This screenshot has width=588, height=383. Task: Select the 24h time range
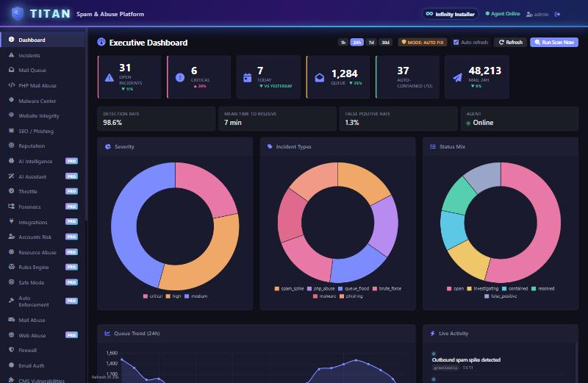click(357, 43)
